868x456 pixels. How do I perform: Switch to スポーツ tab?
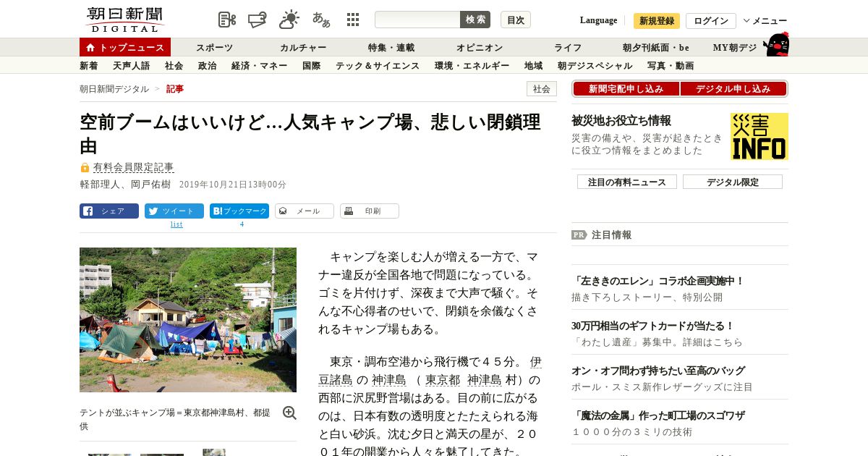coord(214,48)
